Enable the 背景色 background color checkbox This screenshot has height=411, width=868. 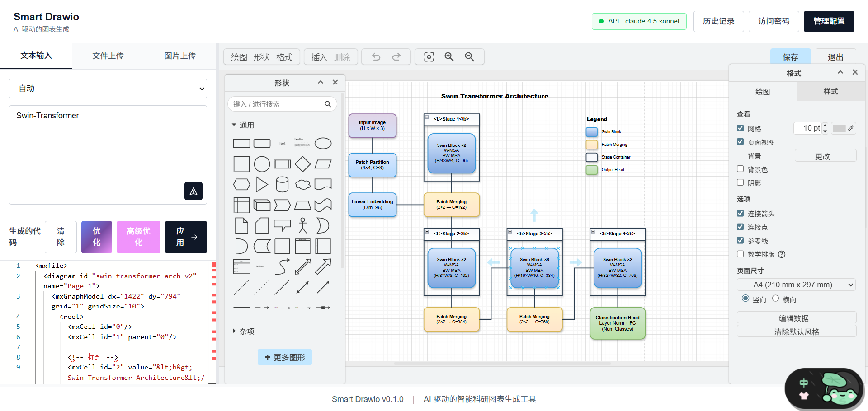[740, 169]
